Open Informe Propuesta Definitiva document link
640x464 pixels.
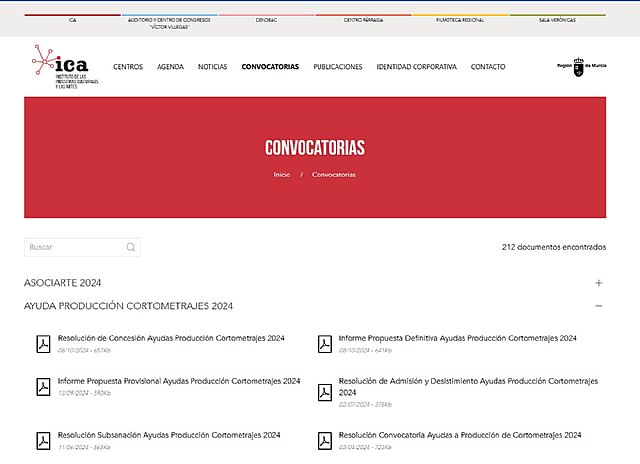pos(458,338)
